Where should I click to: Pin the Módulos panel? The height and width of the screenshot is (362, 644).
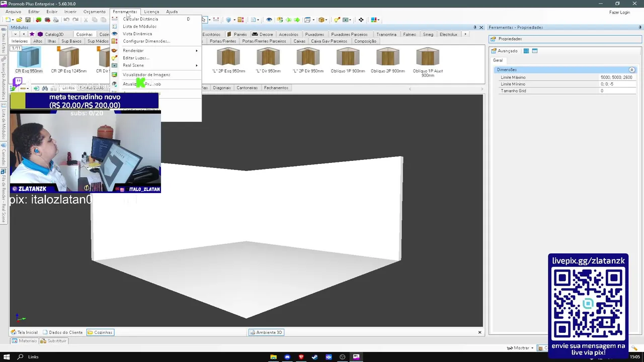[x=475, y=27]
